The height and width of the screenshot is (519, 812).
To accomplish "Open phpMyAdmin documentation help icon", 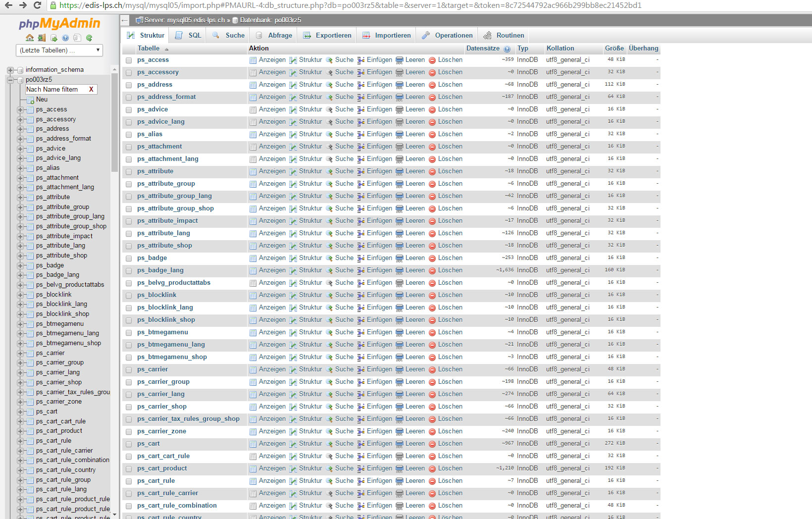I will [65, 38].
